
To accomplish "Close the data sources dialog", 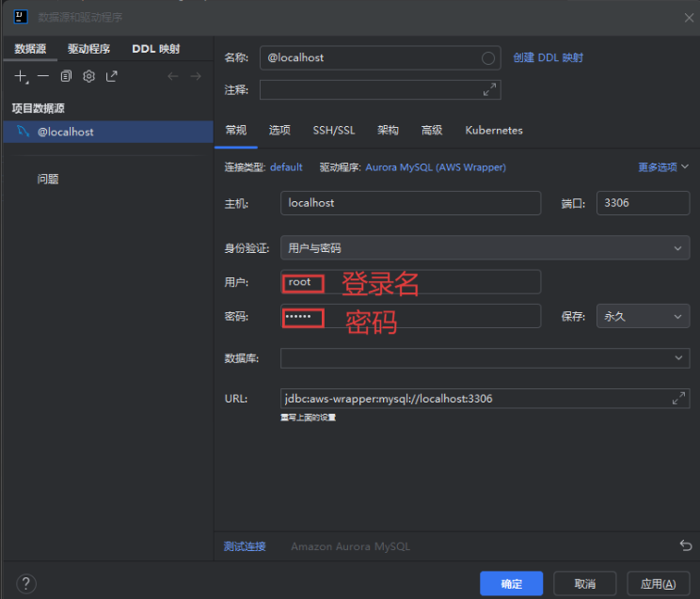I will (x=689, y=18).
